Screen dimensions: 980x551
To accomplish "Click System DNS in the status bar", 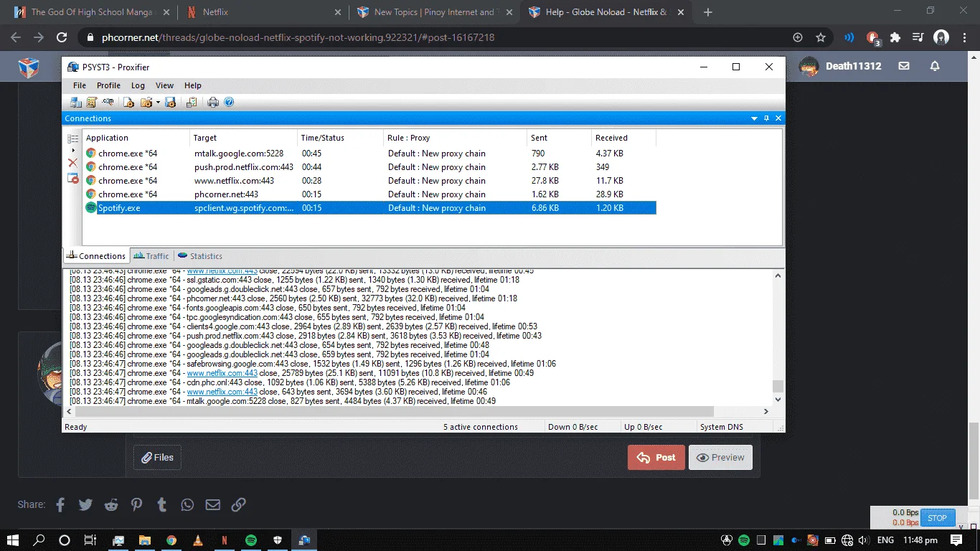I will coord(722,427).
